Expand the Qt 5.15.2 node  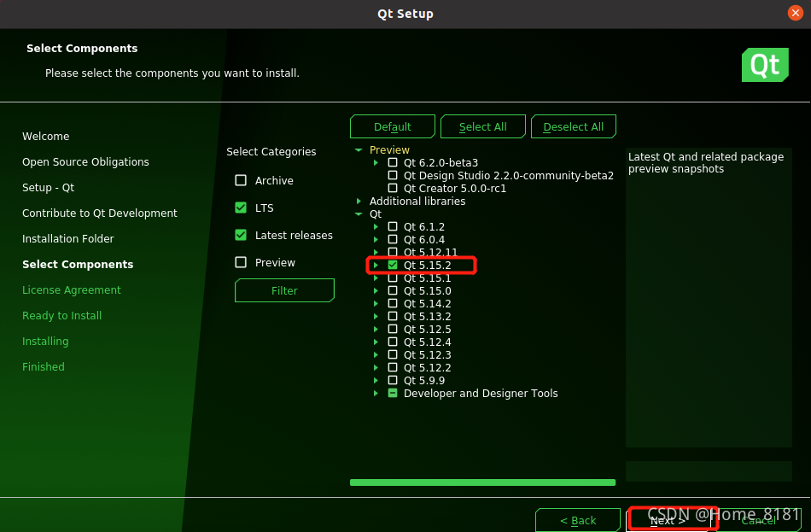point(376,265)
